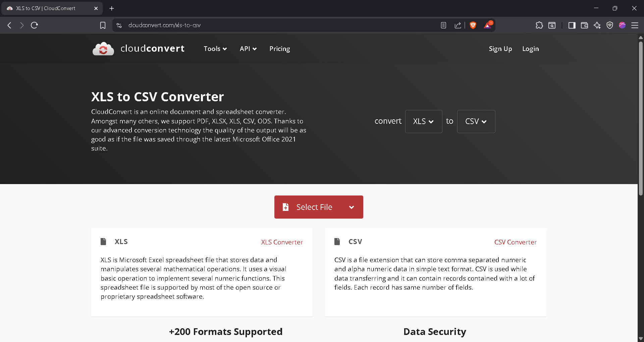Open the extensions puzzle icon

coord(539,25)
